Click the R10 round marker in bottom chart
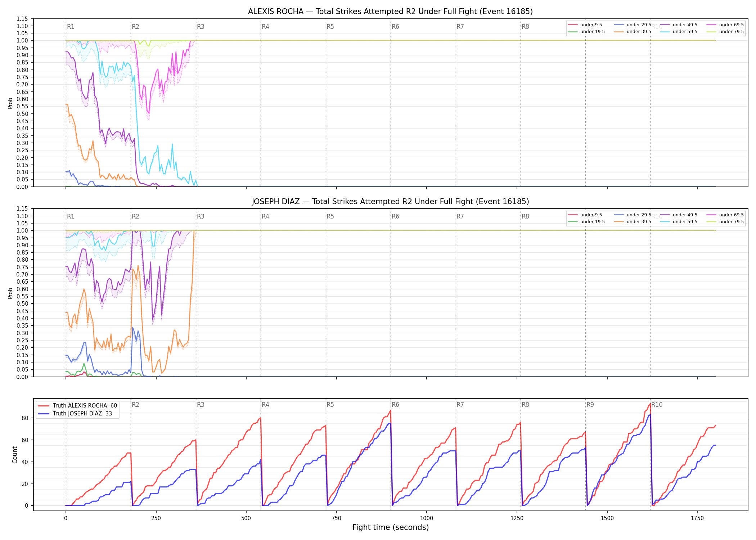Image resolution: width=756 pixels, height=540 pixels. [x=657, y=405]
